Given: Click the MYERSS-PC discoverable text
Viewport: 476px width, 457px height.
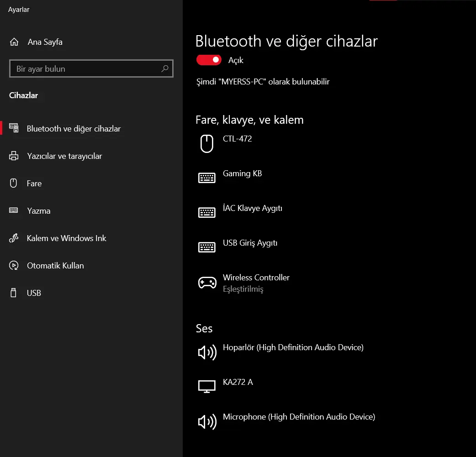Looking at the screenshot, I should tap(263, 82).
